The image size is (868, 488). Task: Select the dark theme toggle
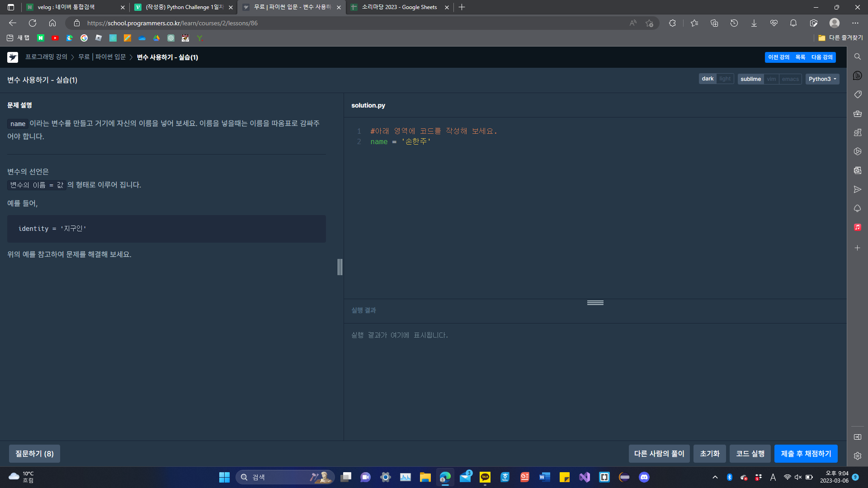click(x=708, y=79)
